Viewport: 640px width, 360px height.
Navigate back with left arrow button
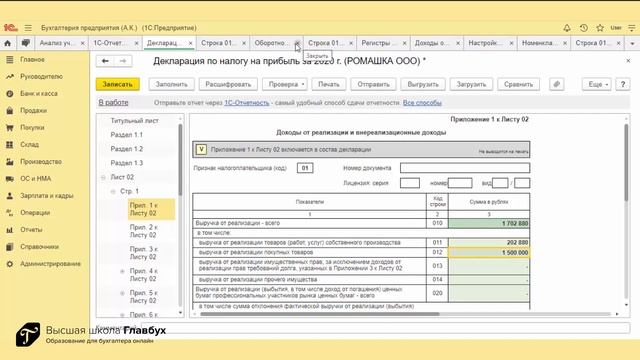105,61
